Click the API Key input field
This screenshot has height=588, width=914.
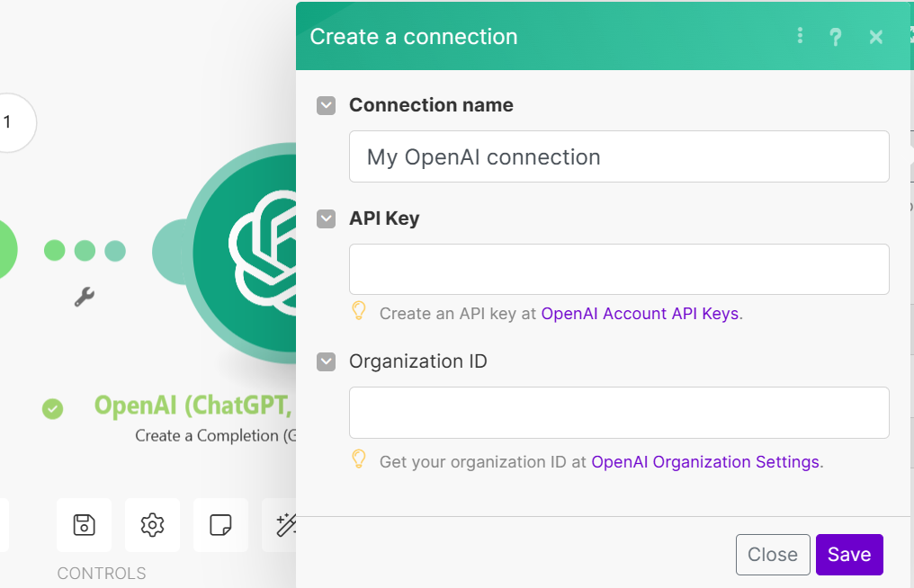click(x=619, y=269)
